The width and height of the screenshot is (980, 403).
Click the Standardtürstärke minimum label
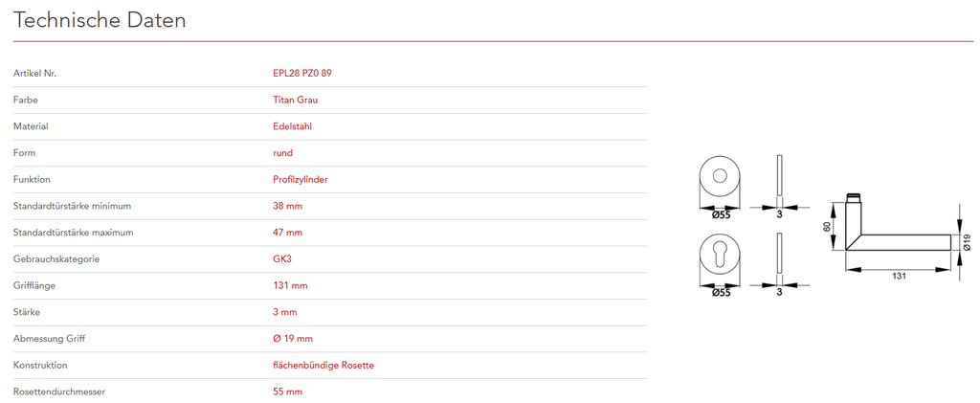(72, 206)
